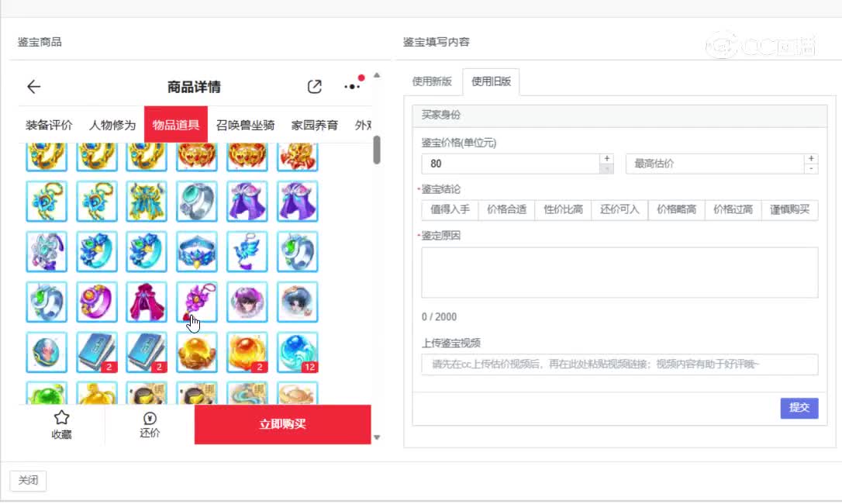Click the scroll up arrow of product panel

coord(377,76)
